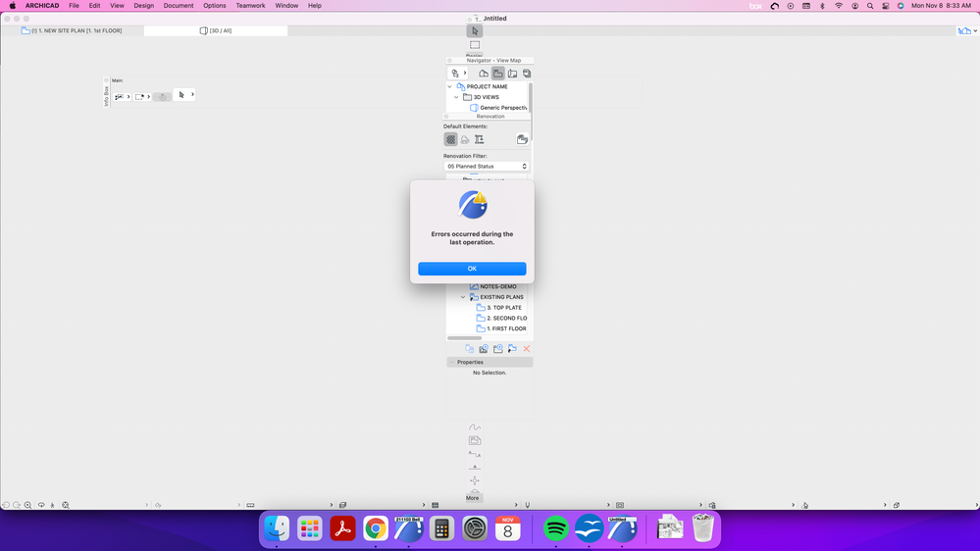Open Calculator from the Dock
Image resolution: width=980 pixels, height=551 pixels.
pos(441,528)
